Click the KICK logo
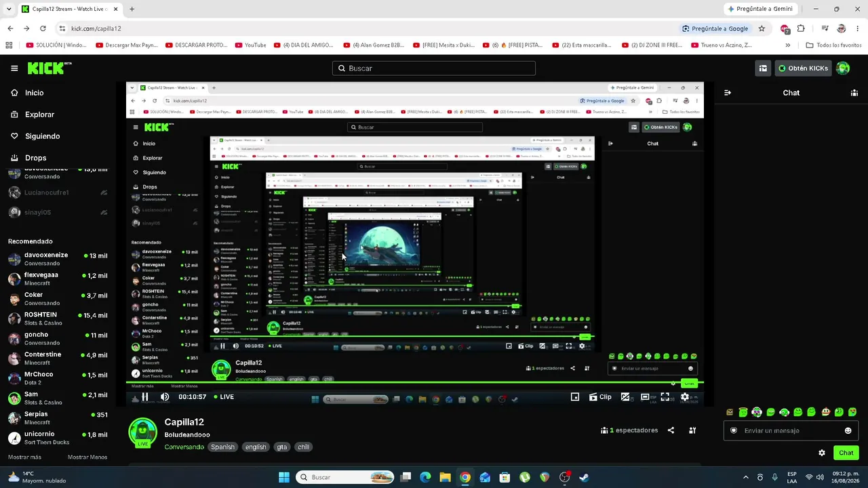 pos(50,68)
